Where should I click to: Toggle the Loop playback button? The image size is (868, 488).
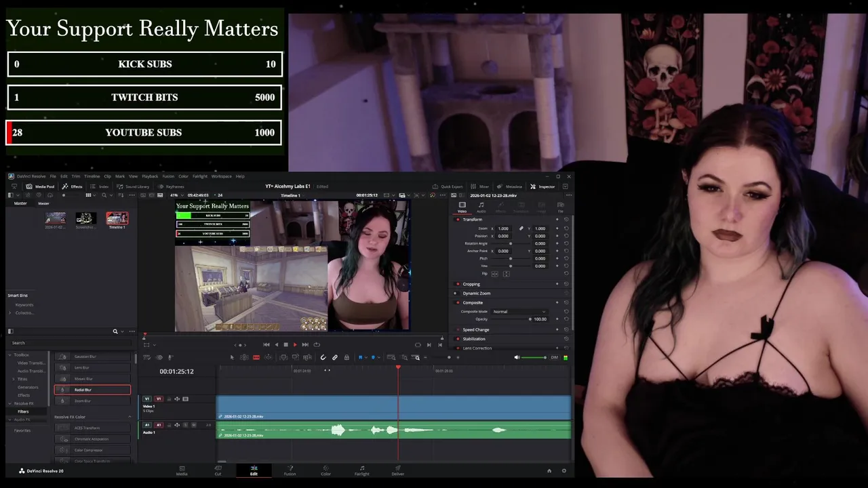pyautogui.click(x=317, y=344)
